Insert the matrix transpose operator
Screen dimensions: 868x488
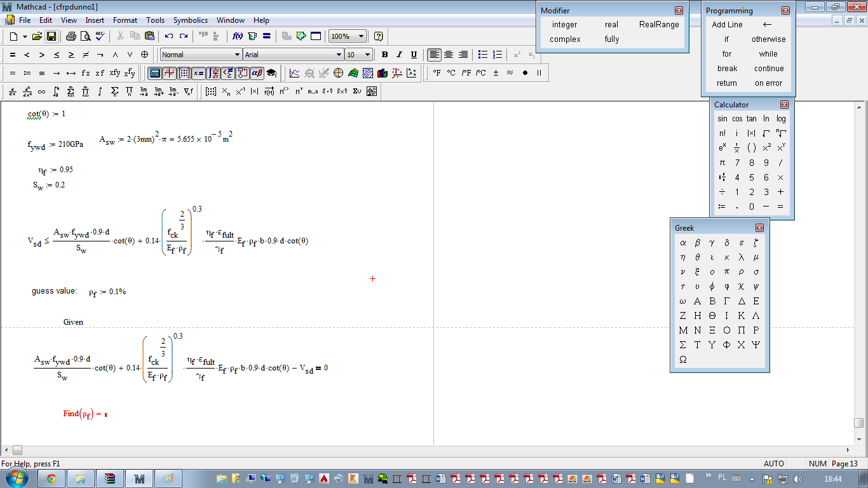[x=299, y=91]
